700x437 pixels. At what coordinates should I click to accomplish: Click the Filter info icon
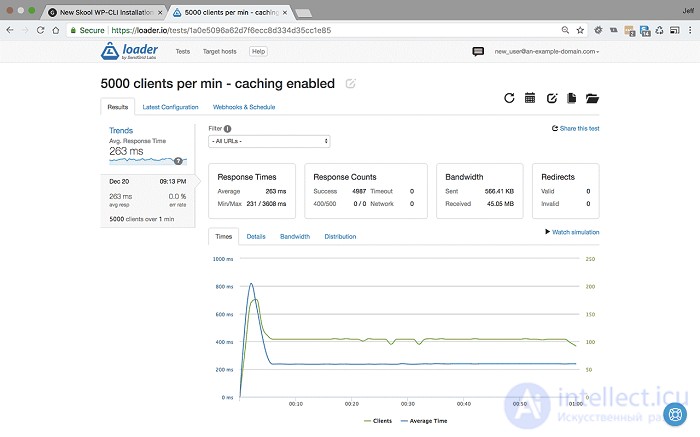point(228,129)
